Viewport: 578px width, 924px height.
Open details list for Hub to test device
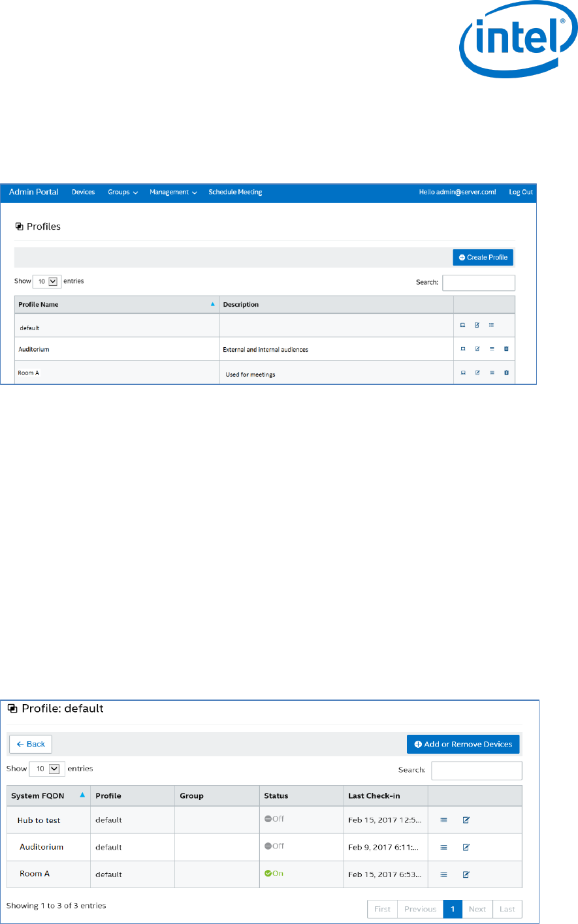point(443,820)
